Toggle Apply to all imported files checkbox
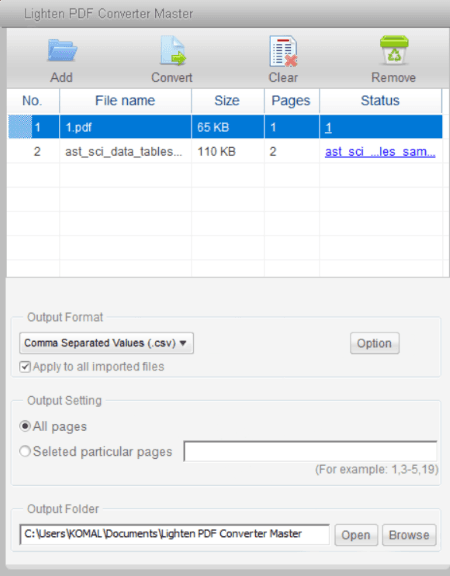The width and height of the screenshot is (450, 576). 25,367
